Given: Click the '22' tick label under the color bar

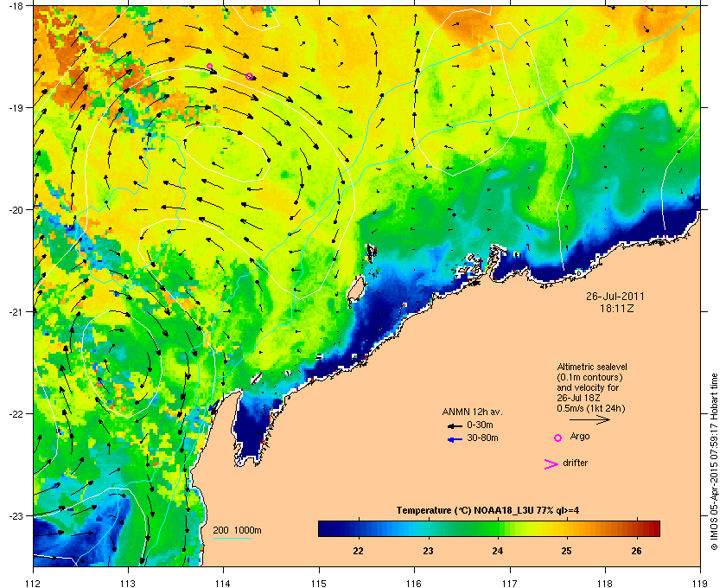Looking at the screenshot, I should [358, 551].
